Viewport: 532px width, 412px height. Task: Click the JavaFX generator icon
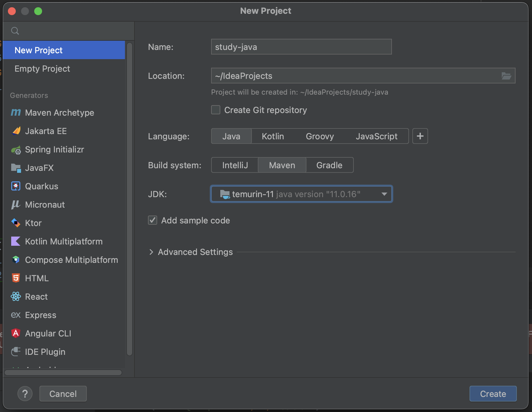click(x=16, y=168)
